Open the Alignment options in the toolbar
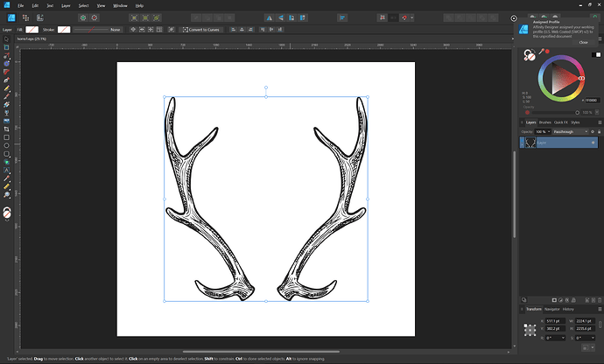Image resolution: width=604 pixels, height=364 pixels. click(342, 17)
